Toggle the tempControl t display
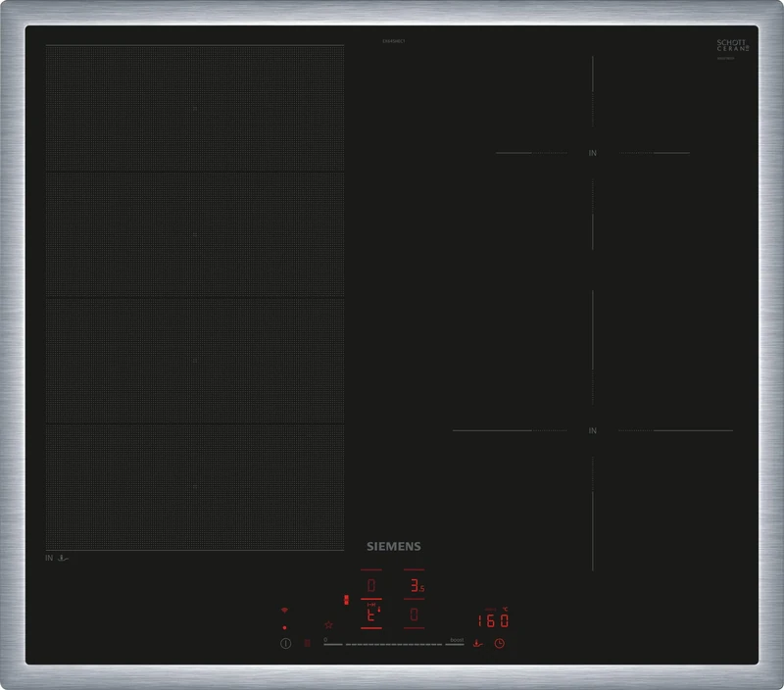The image size is (784, 690). tap(369, 614)
